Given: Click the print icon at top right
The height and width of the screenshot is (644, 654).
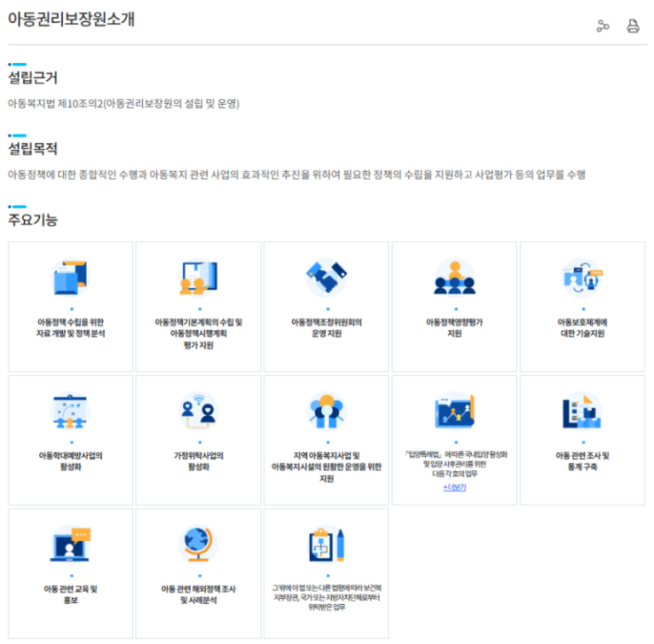Looking at the screenshot, I should [x=633, y=26].
